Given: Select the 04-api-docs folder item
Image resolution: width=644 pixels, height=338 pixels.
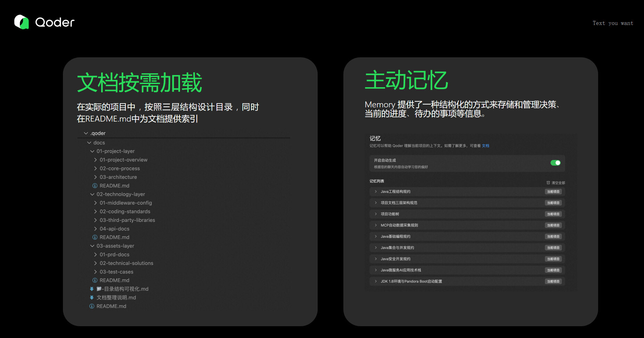Looking at the screenshot, I should [x=114, y=229].
